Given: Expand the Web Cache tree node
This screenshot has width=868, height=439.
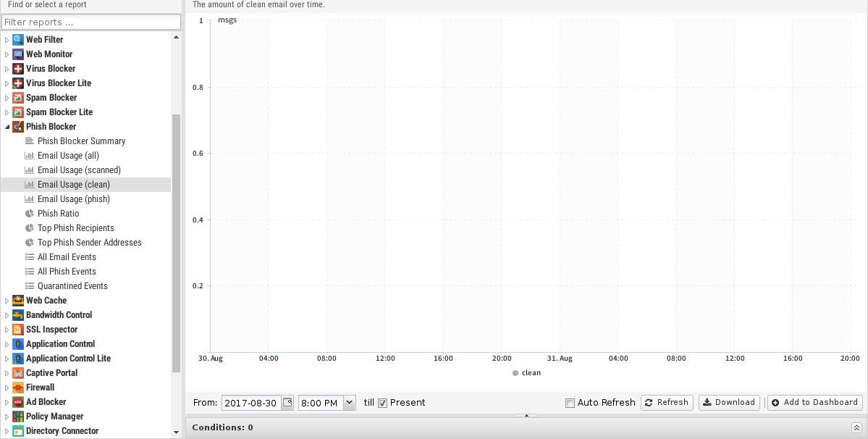Looking at the screenshot, I should pos(7,301).
